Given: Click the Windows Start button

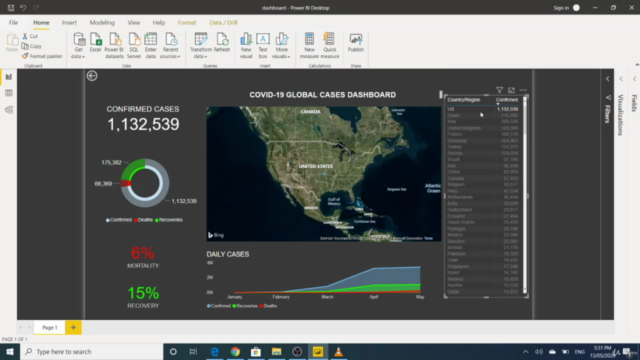Looking at the screenshot, I should [x=10, y=351].
